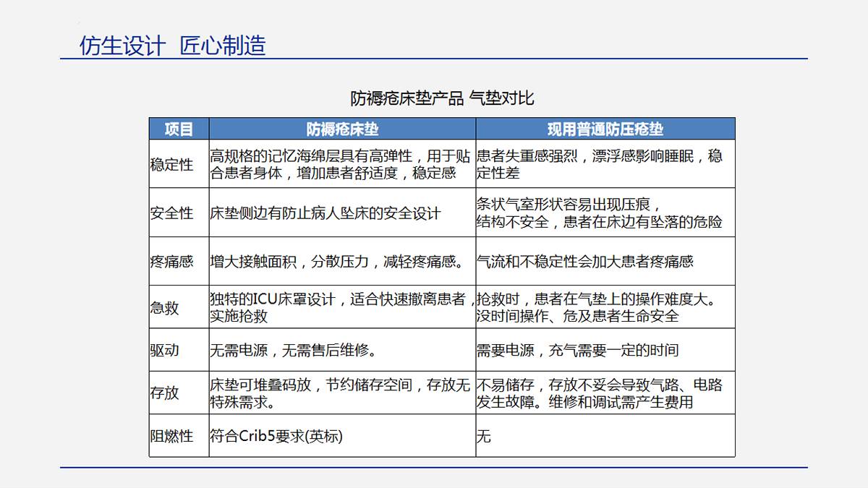868x488 pixels.
Task: Select the 阻燃性 row label
Action: (172, 436)
